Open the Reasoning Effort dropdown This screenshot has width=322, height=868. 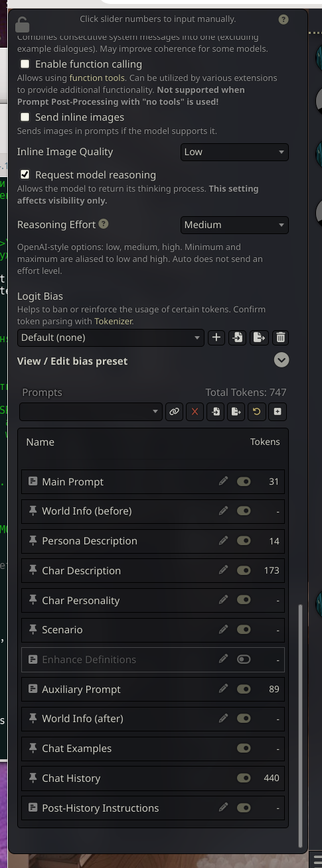tap(234, 225)
